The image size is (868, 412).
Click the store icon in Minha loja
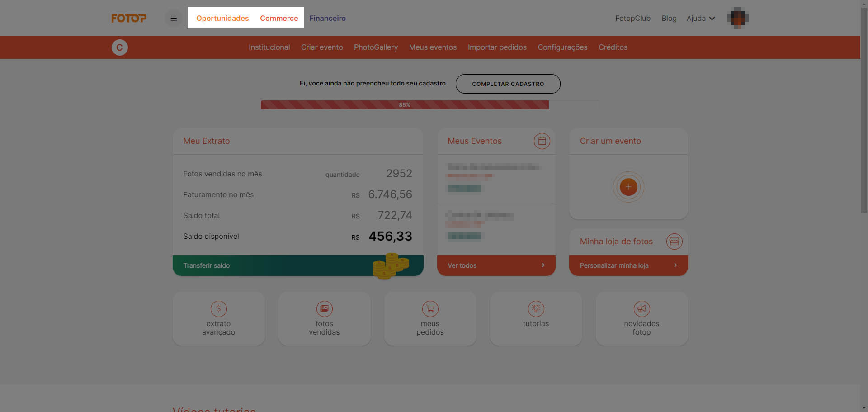674,242
